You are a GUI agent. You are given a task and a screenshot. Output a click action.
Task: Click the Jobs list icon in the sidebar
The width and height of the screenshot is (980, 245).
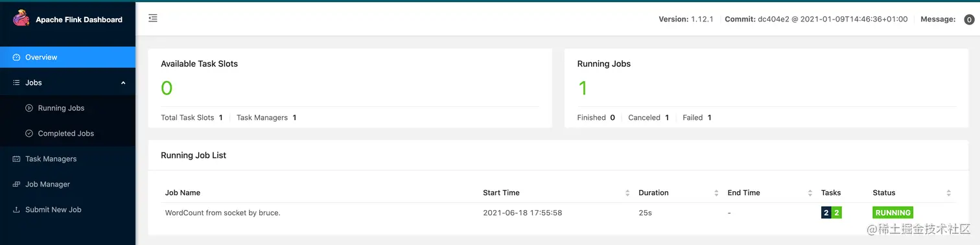click(17, 82)
